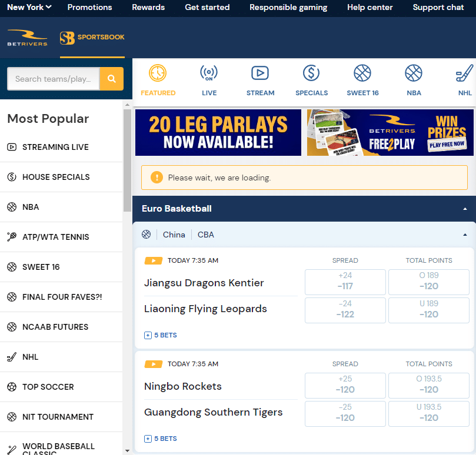Select the Featured clock icon
This screenshot has height=455, width=476.
point(158,73)
